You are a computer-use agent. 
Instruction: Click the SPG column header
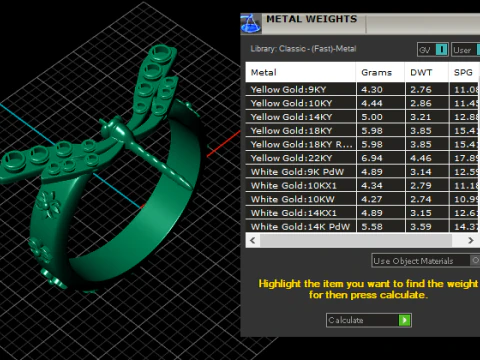[464, 72]
